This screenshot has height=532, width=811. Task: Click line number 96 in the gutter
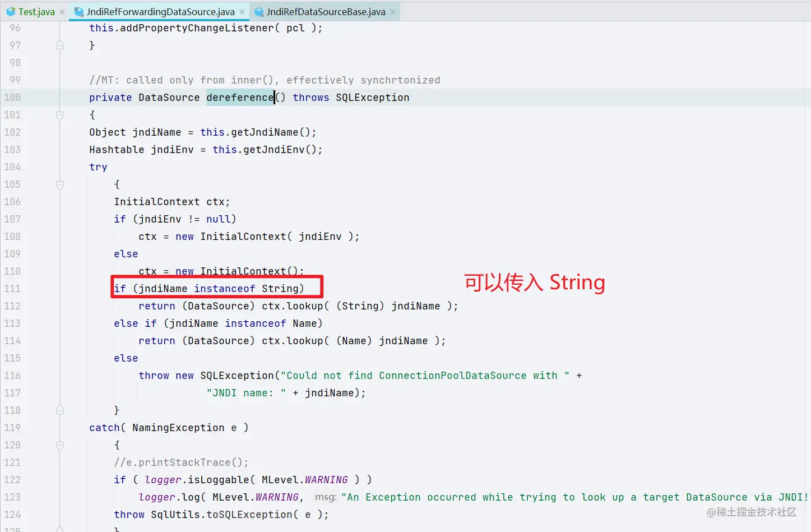(15, 28)
